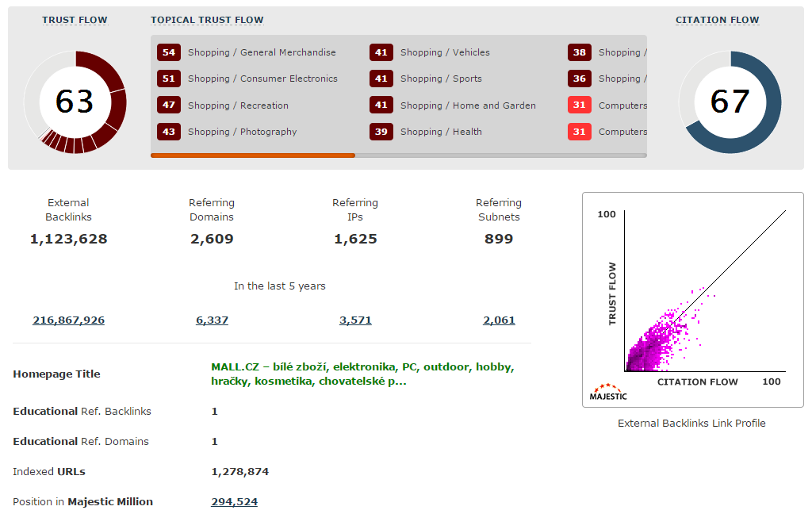Select Shopping / Consumer Electronics topic
The height and width of the screenshot is (514, 812).
tap(262, 79)
